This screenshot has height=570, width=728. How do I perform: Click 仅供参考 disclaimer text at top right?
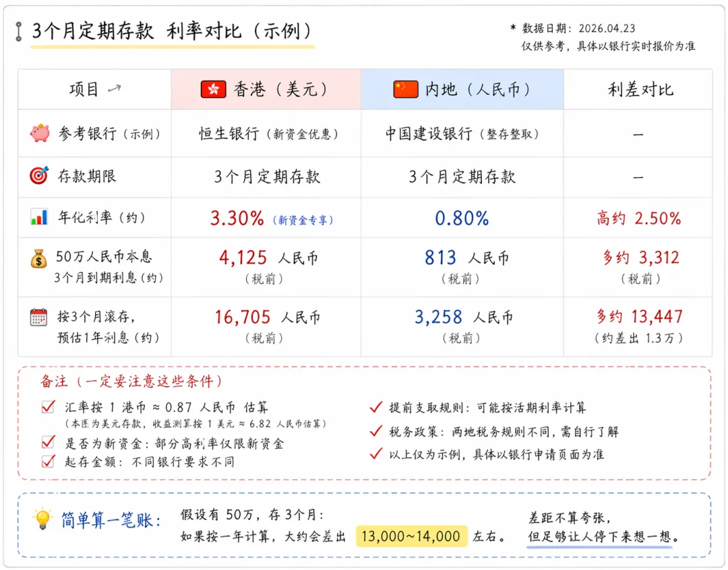pos(608,46)
